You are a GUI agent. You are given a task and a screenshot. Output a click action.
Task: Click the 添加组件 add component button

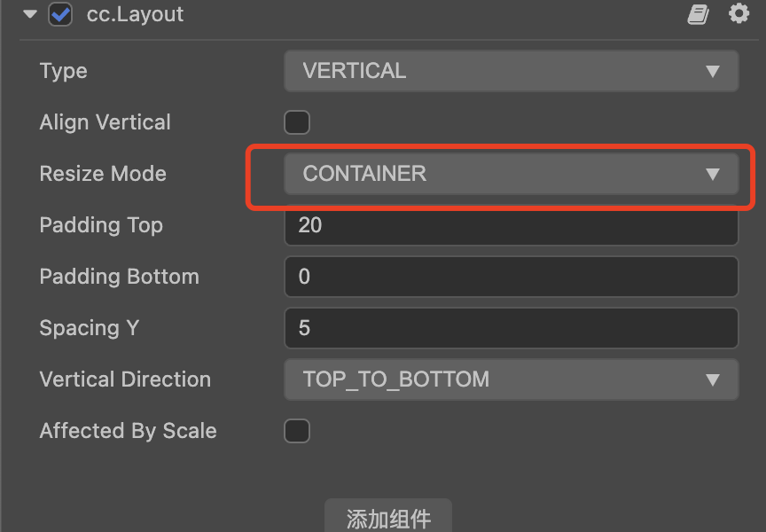pyautogui.click(x=388, y=518)
